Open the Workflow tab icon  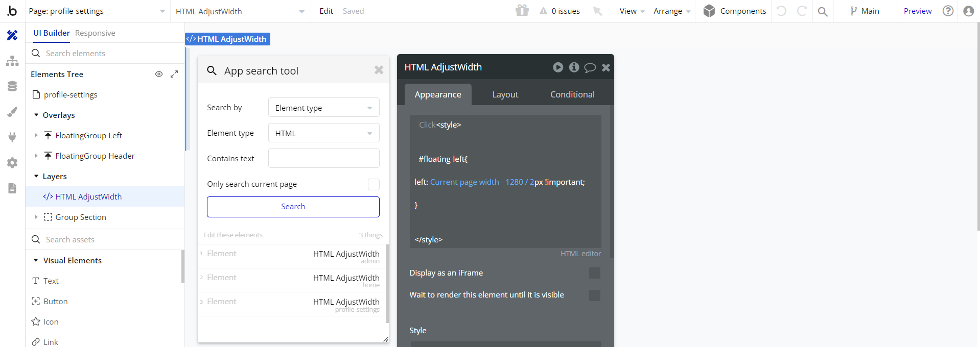click(12, 61)
